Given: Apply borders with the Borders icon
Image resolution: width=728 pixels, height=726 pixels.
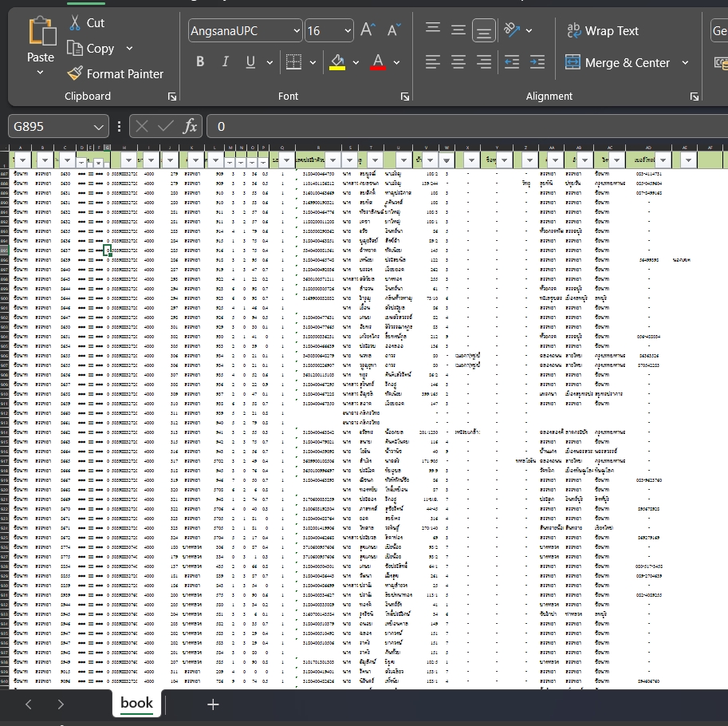Looking at the screenshot, I should coord(293,61).
